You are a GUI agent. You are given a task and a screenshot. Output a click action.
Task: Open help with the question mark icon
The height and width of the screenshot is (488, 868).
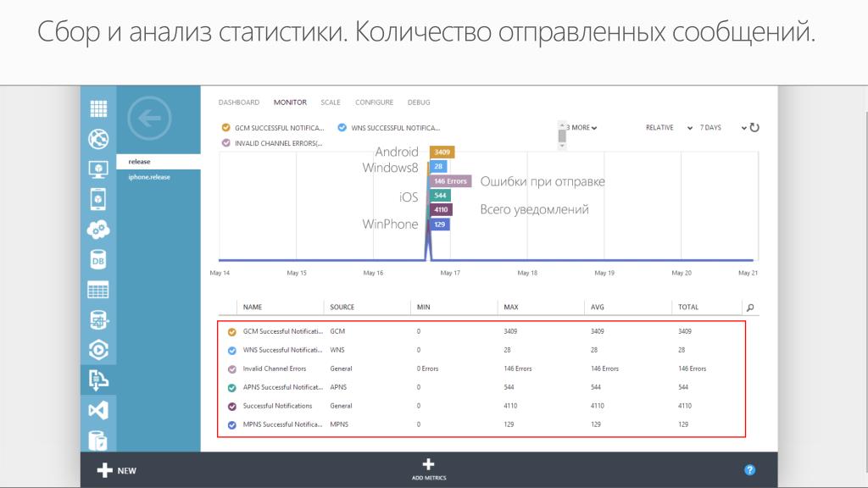[749, 469]
